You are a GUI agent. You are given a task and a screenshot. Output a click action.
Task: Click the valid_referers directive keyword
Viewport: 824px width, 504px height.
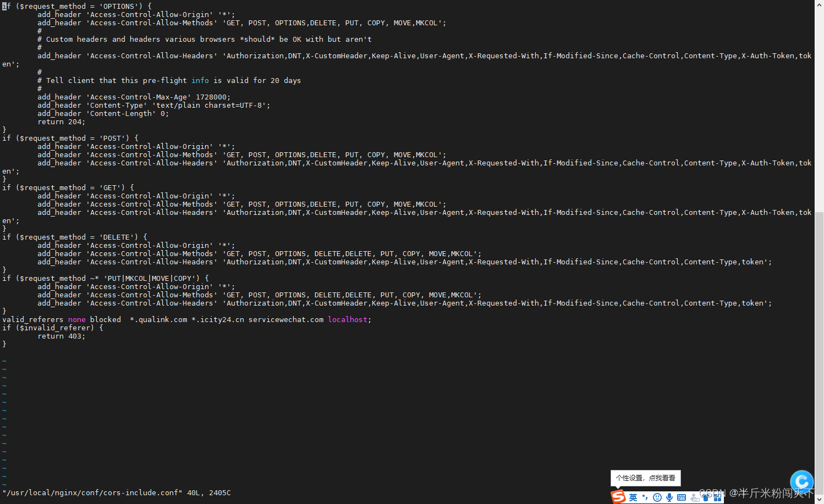point(33,320)
